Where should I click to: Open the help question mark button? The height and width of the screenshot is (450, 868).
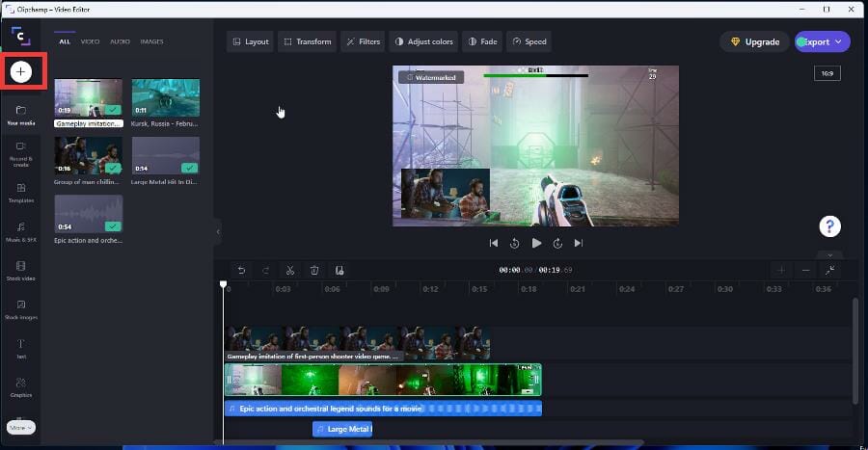829,226
